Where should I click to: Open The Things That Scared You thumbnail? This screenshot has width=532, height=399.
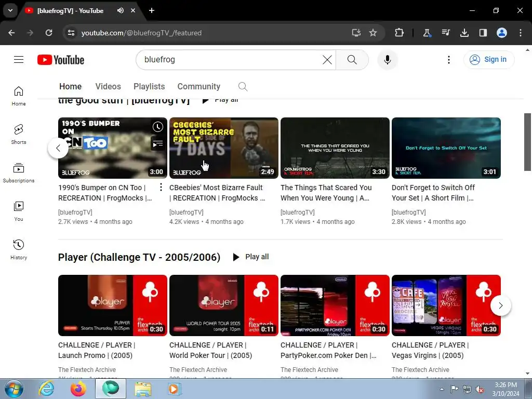coord(335,148)
